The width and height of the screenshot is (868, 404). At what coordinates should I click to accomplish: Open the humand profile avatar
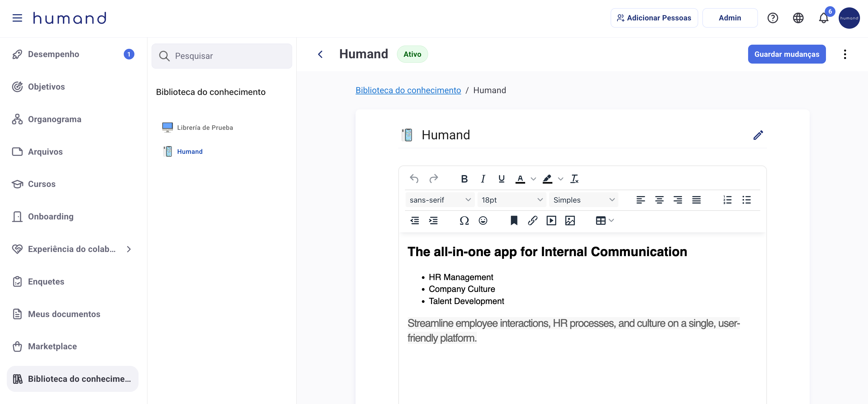point(849,18)
